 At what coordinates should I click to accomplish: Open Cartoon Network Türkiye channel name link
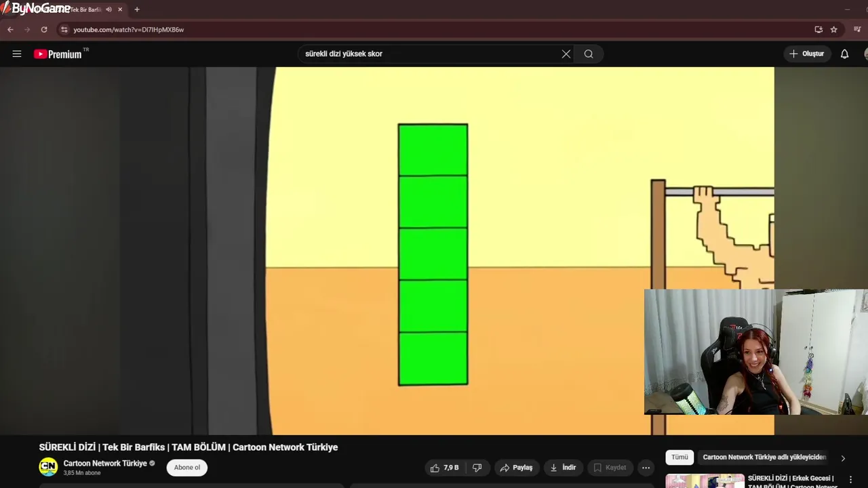(x=105, y=464)
